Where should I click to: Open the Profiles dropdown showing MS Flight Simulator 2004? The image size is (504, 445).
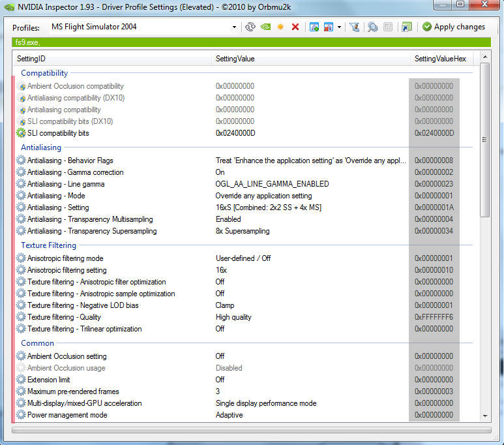(x=234, y=27)
